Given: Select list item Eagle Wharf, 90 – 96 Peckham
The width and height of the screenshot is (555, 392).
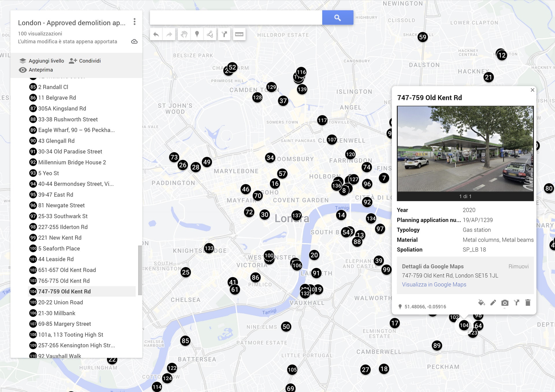Looking at the screenshot, I should (82, 130).
